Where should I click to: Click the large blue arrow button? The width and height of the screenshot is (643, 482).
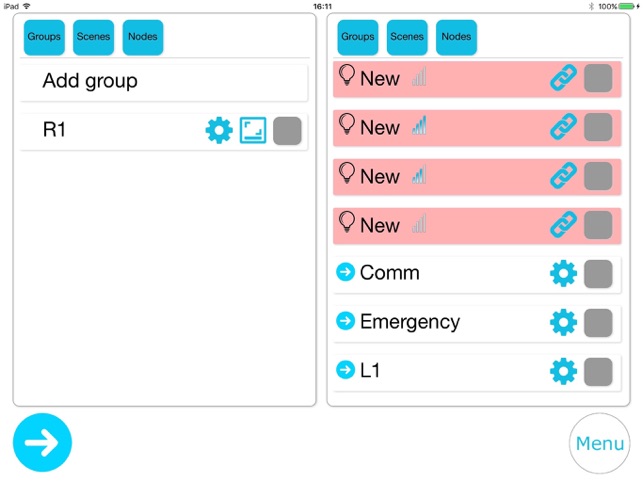[43, 442]
